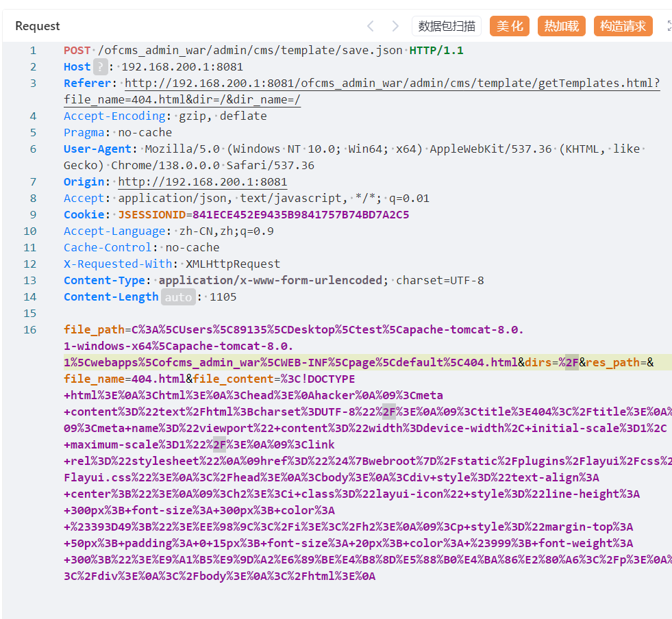
Task: Click the auto badge next to Content-Length
Action: tap(178, 297)
